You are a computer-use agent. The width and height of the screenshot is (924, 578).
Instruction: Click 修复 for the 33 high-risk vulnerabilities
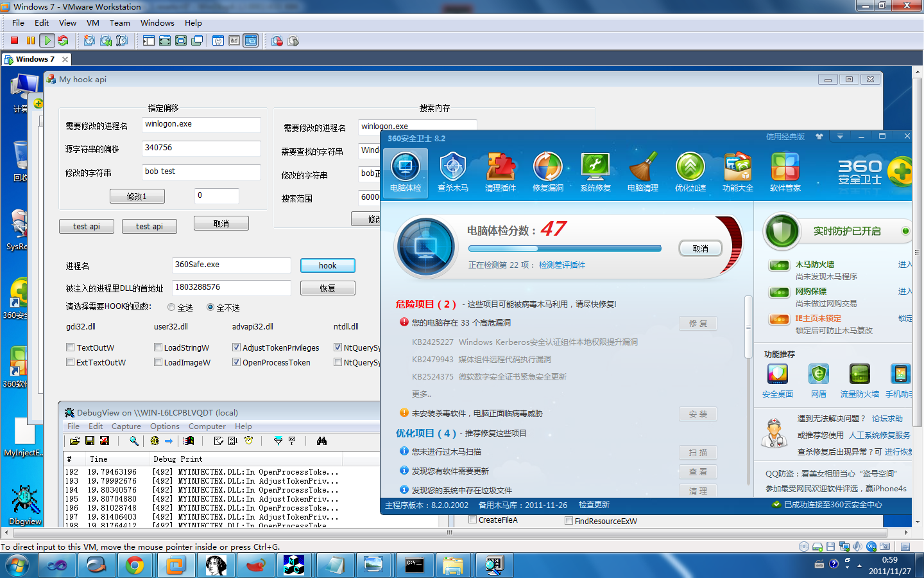tap(698, 324)
